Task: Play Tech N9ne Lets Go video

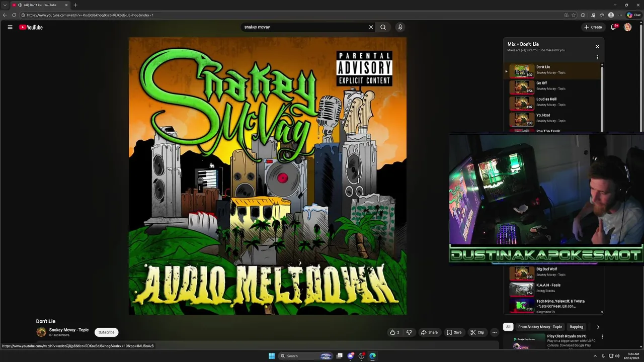Action: point(552,306)
